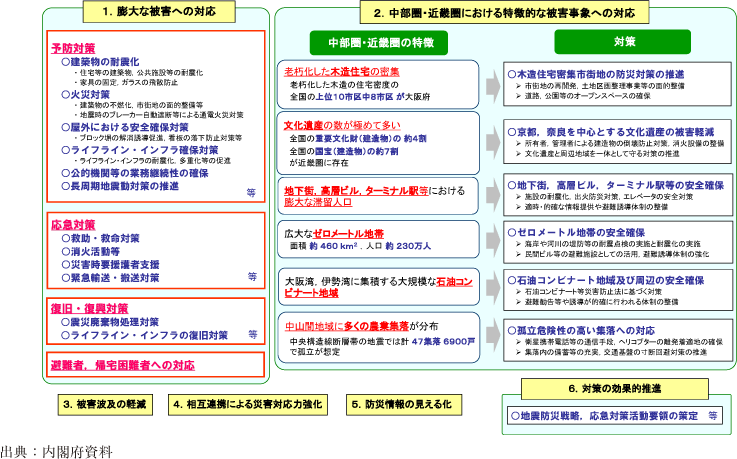Viewport: 737px width, 459px height.
Task: Select the box '4. 相互連携による災害対応力強化'
Action: tap(248, 405)
